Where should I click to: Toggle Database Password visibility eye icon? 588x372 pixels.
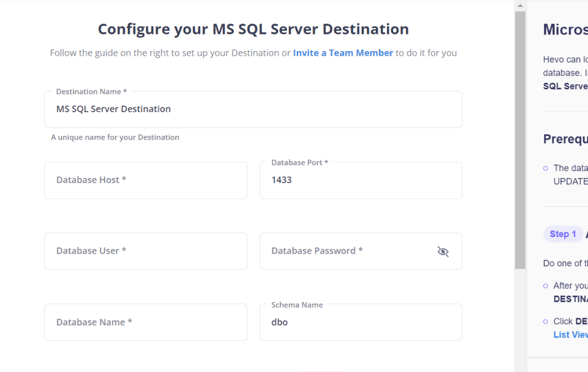(x=443, y=251)
